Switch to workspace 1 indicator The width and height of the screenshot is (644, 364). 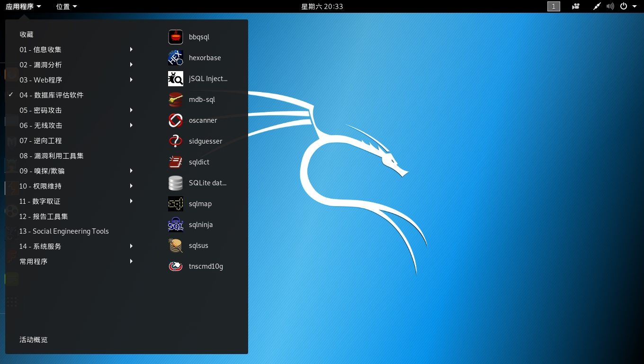click(x=554, y=6)
